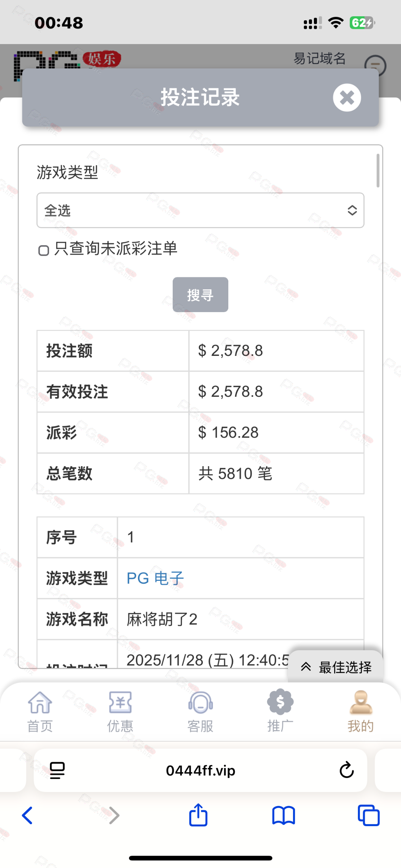Tap the 我的 profile avatar icon
This screenshot has height=868, width=401.
coord(361,702)
